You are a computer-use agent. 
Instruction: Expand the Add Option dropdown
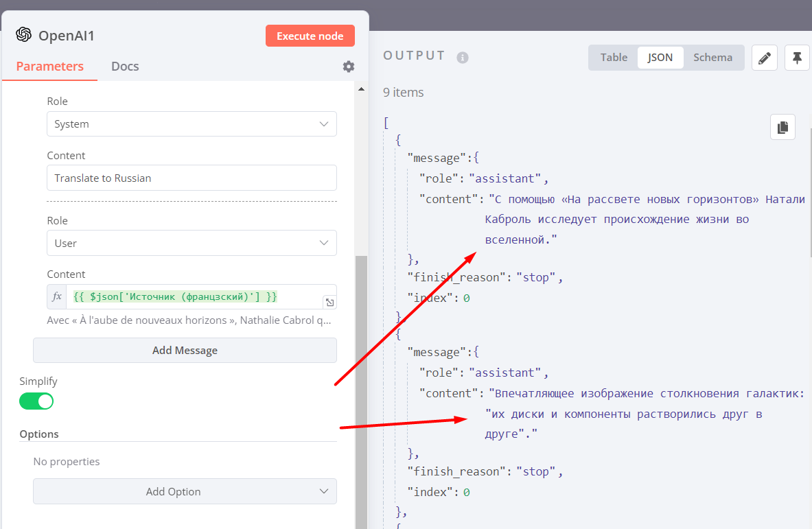[185, 491]
